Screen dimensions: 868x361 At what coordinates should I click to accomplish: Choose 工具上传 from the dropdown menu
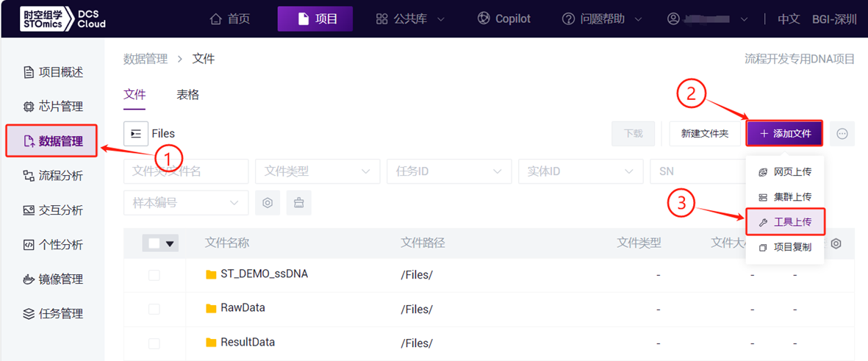(785, 222)
